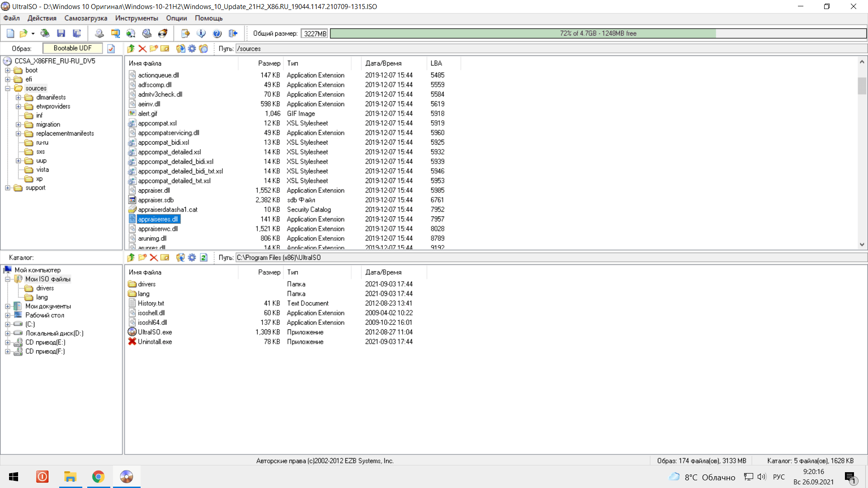Sort image files by Размер column header
The image size is (868, 488).
click(261, 63)
